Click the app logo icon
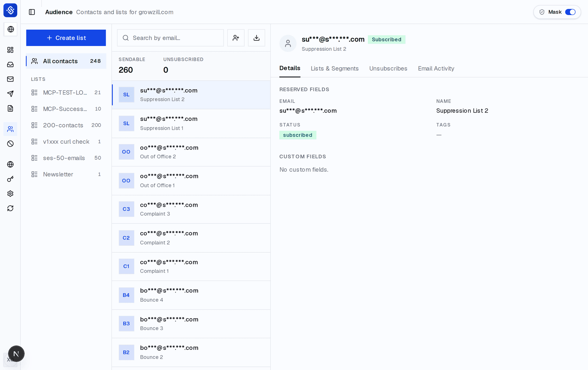The height and width of the screenshot is (370, 588). 10,10
